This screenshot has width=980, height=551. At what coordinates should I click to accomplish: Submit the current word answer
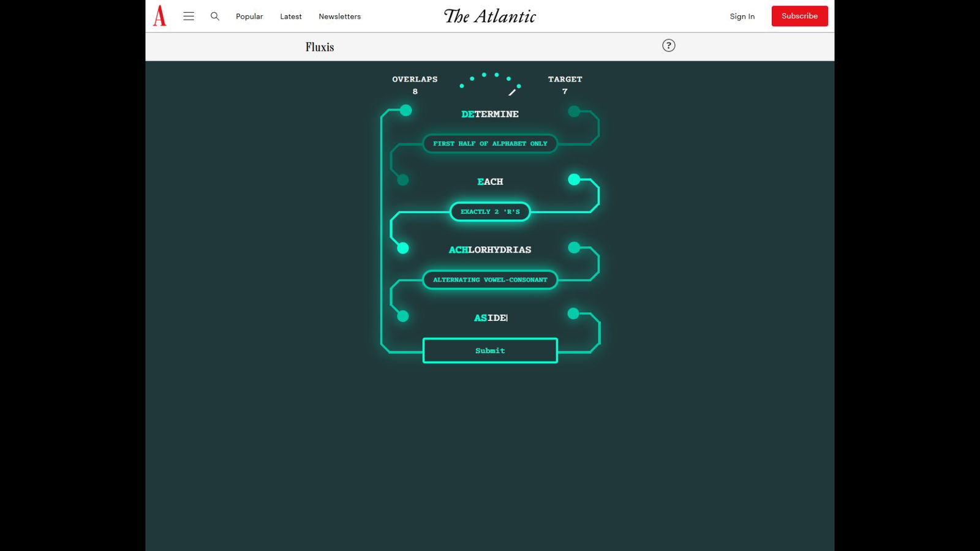(x=490, y=350)
